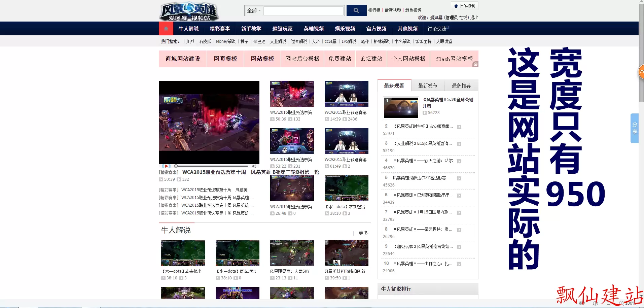Switch to the 最多推荐 tab
644x308 pixels.
461,85
